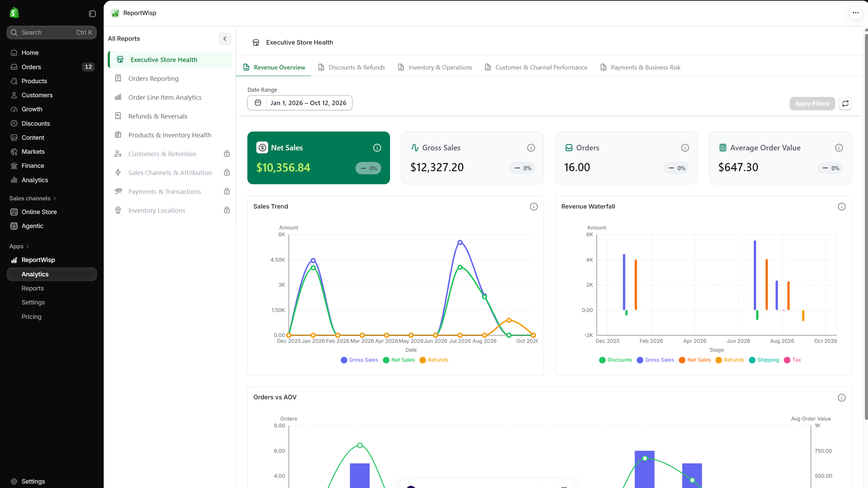Open the ReportWisp more options menu

click(855, 13)
